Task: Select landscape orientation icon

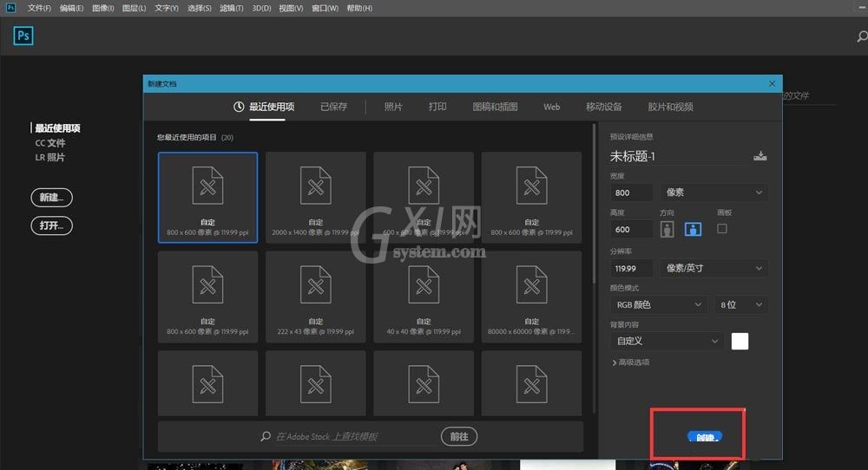Action: [x=693, y=229]
